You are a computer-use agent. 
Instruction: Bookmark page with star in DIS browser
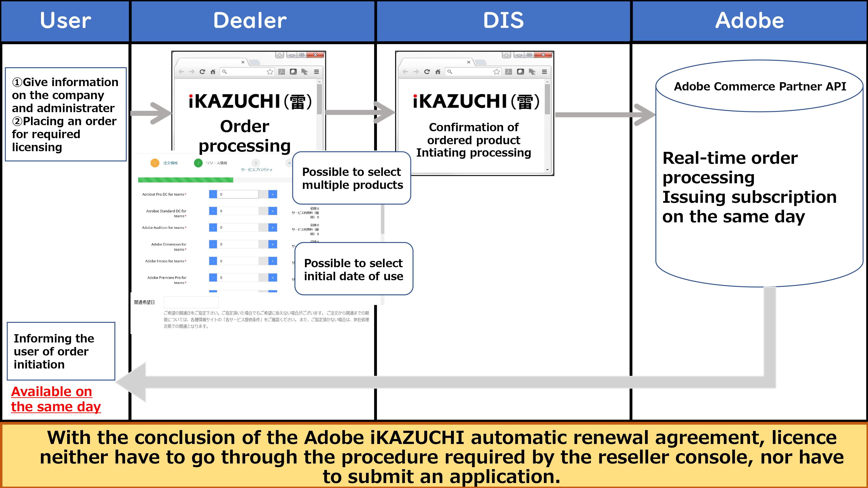pyautogui.click(x=496, y=72)
